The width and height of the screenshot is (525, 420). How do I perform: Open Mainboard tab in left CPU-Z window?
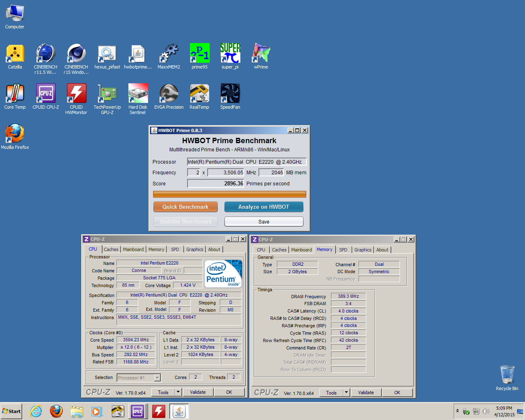133,249
